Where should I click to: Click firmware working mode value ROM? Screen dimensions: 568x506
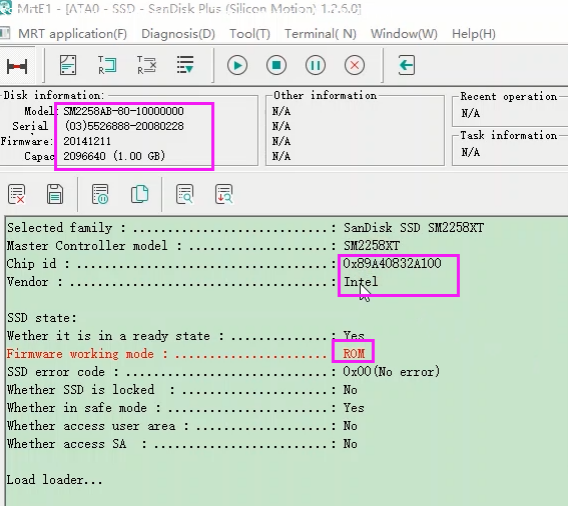tap(354, 354)
